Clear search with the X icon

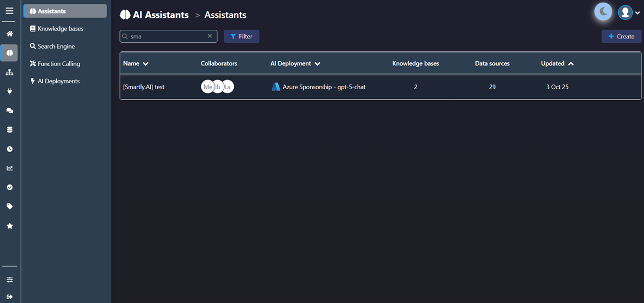[210, 36]
